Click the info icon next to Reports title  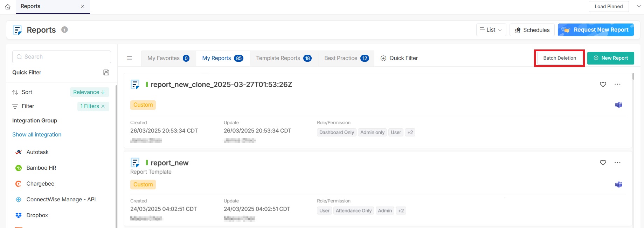tap(64, 30)
